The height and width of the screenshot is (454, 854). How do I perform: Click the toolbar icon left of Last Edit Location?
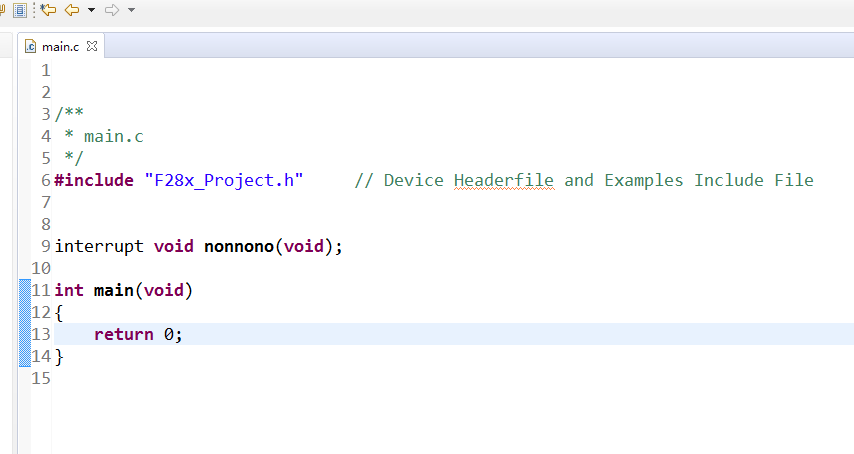[x=20, y=10]
